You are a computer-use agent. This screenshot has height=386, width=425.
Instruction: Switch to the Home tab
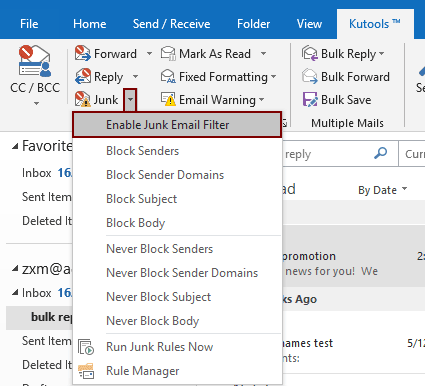pos(90,24)
